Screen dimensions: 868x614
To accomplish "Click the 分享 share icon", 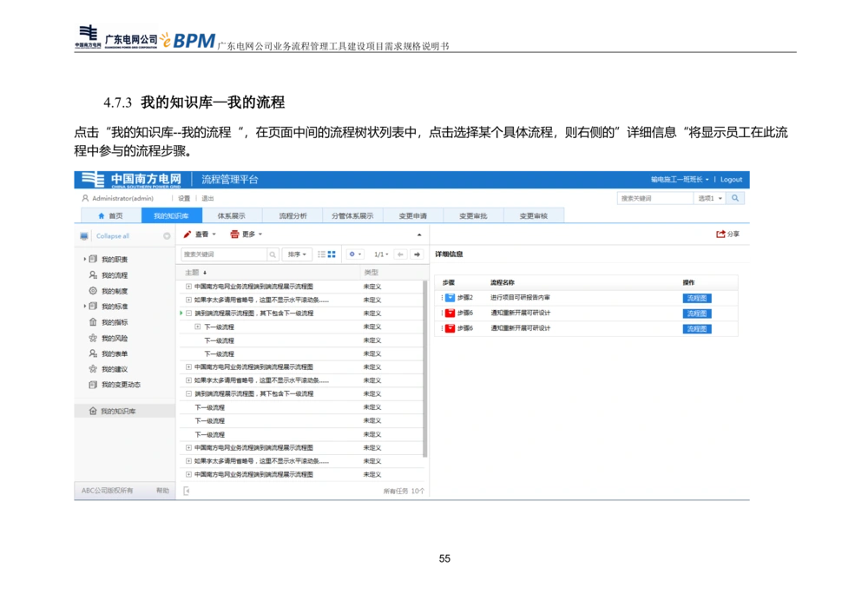I will pyautogui.click(x=720, y=234).
